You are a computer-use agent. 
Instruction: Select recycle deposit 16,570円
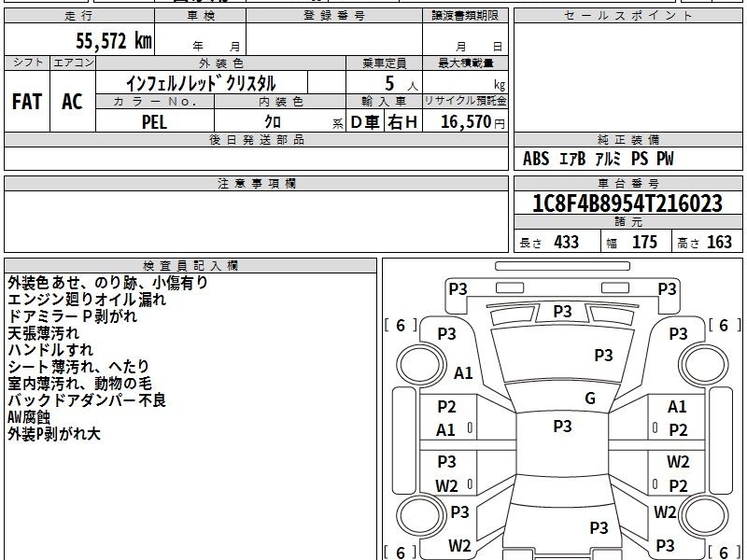(472, 122)
